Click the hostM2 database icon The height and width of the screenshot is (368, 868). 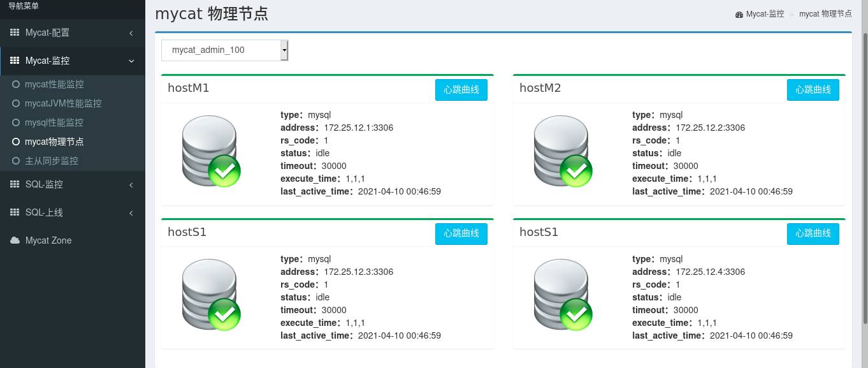tap(563, 151)
